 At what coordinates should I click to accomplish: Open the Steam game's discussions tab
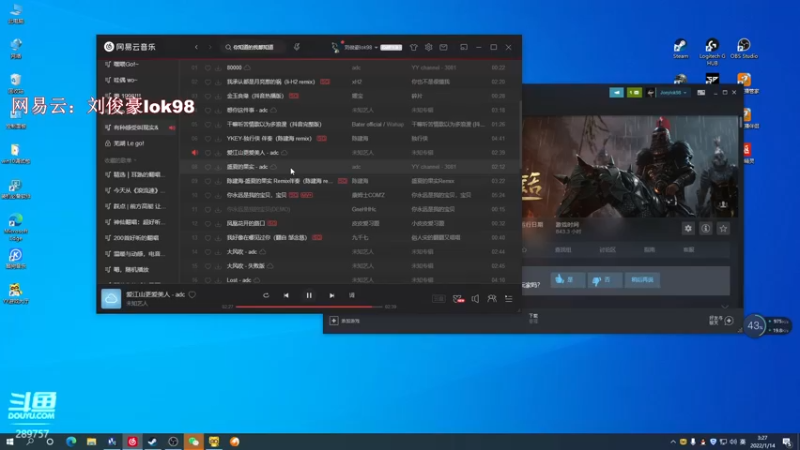coord(607,250)
